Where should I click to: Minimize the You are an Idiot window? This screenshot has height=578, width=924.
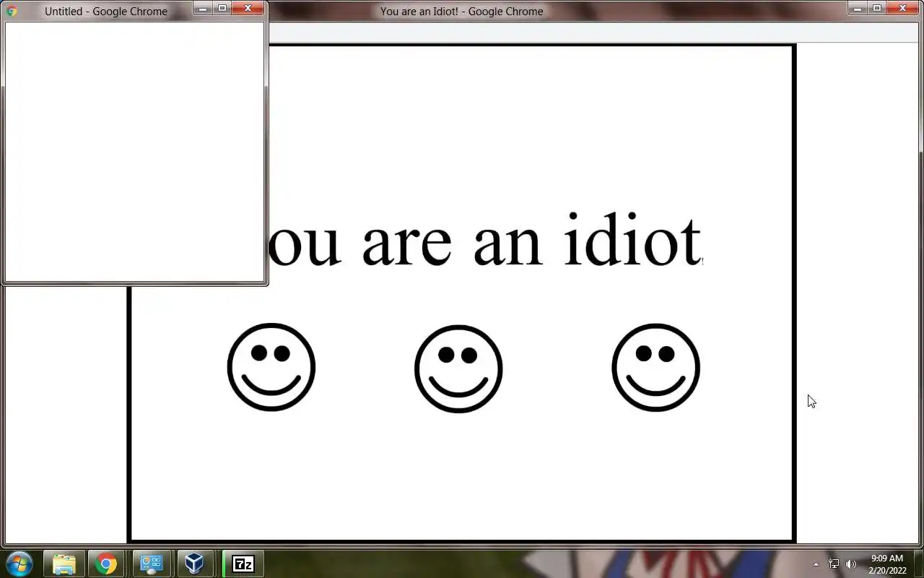[858, 8]
